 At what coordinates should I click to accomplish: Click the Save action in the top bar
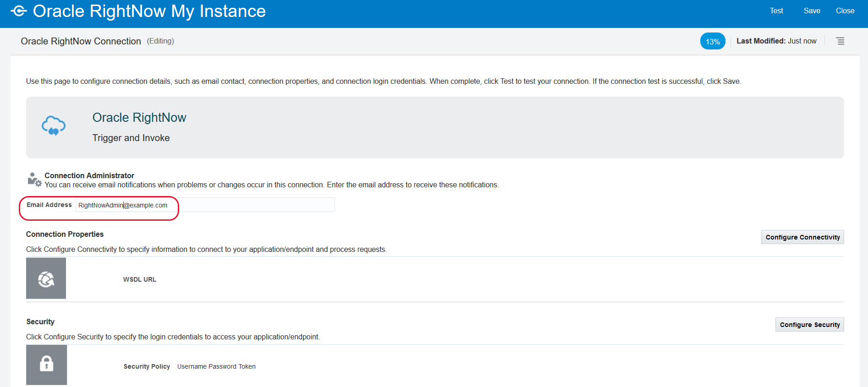(812, 11)
